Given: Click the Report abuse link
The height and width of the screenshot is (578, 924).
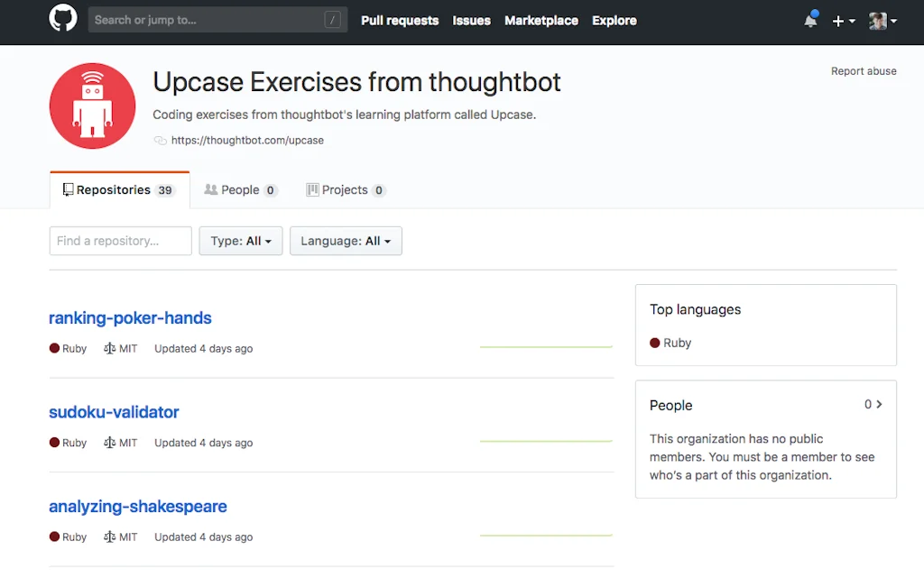Looking at the screenshot, I should pyautogui.click(x=864, y=70).
